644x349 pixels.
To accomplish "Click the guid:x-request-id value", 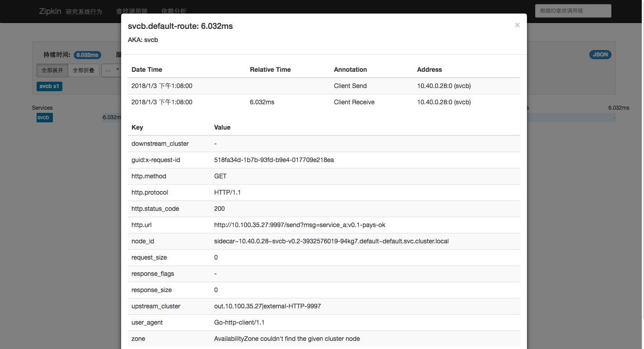I will click(274, 160).
